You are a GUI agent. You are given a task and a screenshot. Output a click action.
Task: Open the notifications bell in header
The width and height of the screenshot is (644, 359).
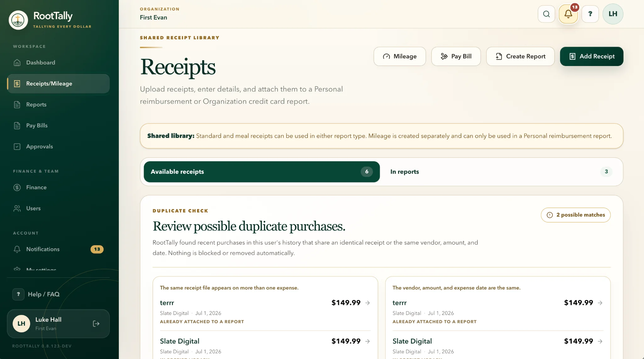568,14
